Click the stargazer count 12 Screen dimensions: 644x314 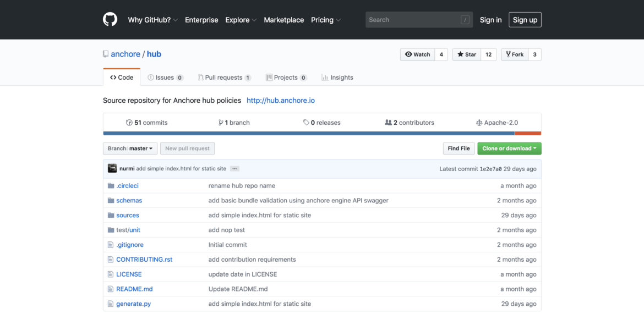pyautogui.click(x=488, y=54)
